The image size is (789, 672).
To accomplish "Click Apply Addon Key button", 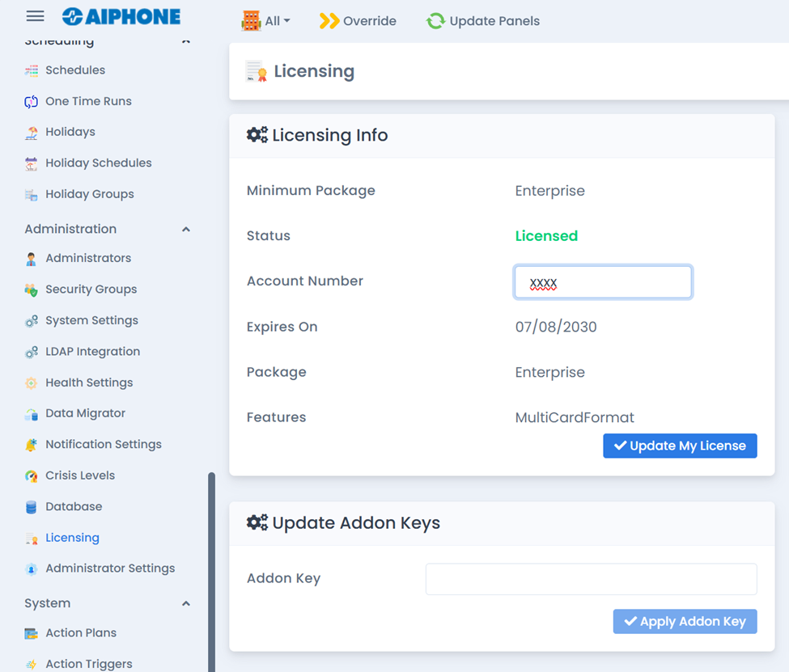I will 685,621.
